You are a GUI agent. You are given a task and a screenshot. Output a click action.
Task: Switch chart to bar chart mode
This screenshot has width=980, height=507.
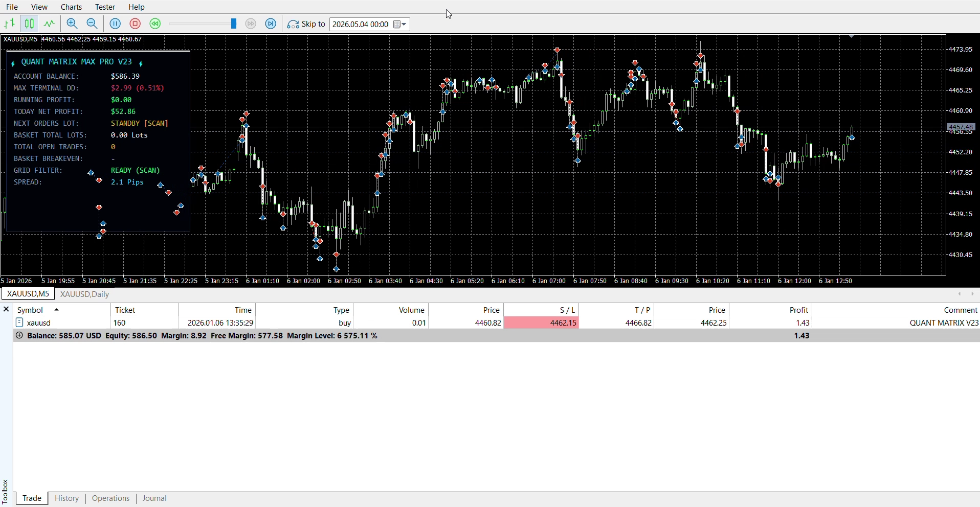(10, 24)
